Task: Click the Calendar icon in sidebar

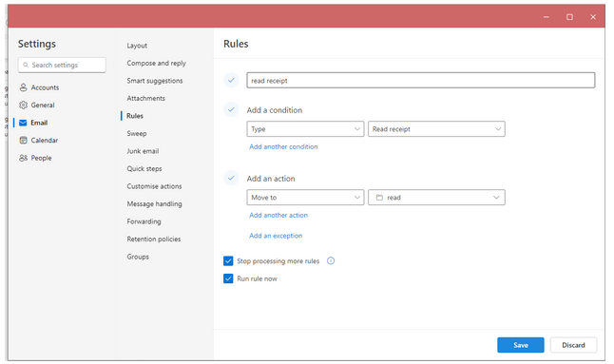Action: pyautogui.click(x=24, y=140)
